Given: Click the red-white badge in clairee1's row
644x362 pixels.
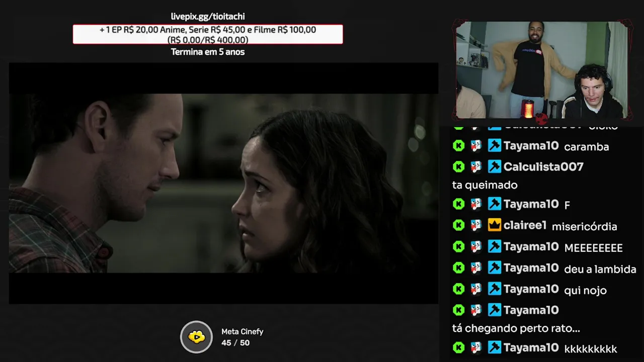Looking at the screenshot, I should (476, 225).
